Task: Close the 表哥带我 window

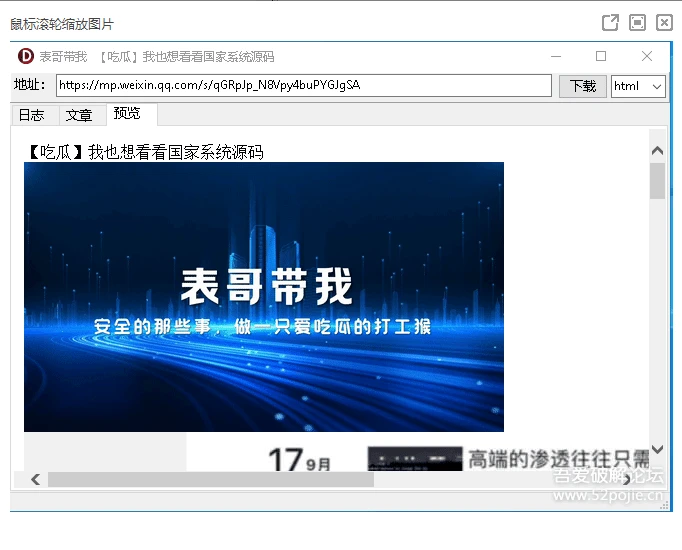Action: (647, 56)
